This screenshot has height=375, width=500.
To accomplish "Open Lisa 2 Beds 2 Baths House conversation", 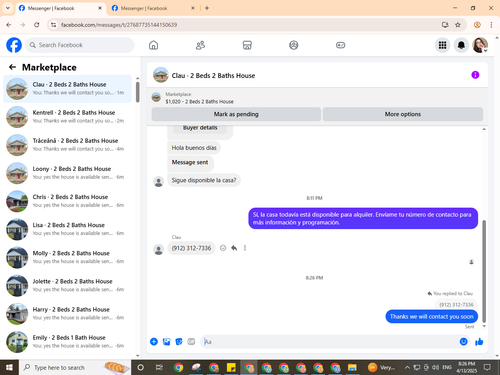I will point(67,229).
